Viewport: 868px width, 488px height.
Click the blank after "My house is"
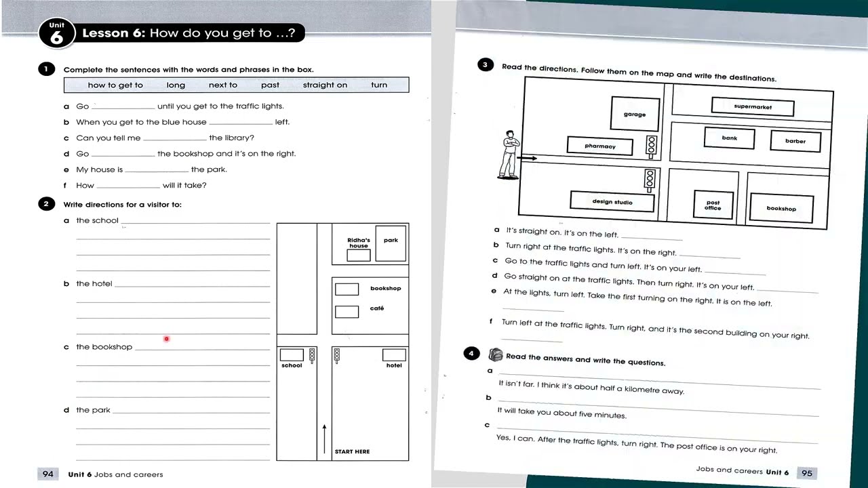pyautogui.click(x=157, y=170)
